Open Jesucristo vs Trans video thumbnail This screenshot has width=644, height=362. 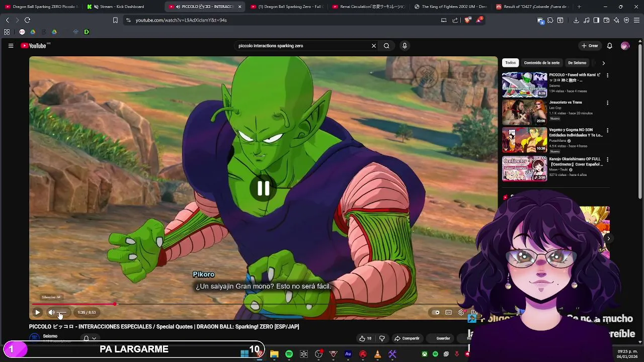[524, 112]
